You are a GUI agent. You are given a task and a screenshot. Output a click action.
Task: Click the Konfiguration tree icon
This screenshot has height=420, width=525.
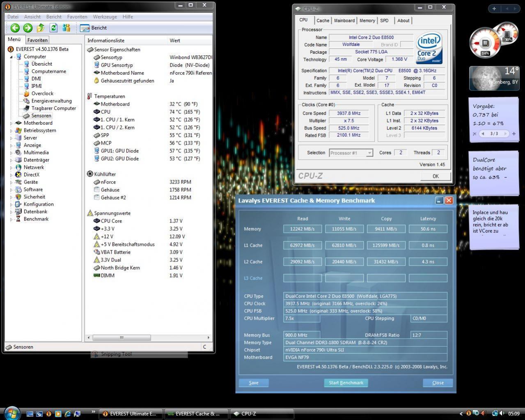pyautogui.click(x=18, y=204)
